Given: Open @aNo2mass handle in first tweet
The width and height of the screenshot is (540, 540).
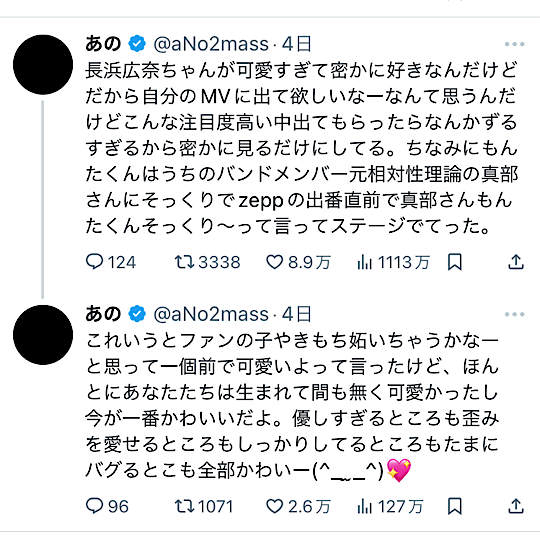Looking at the screenshot, I should [211, 44].
